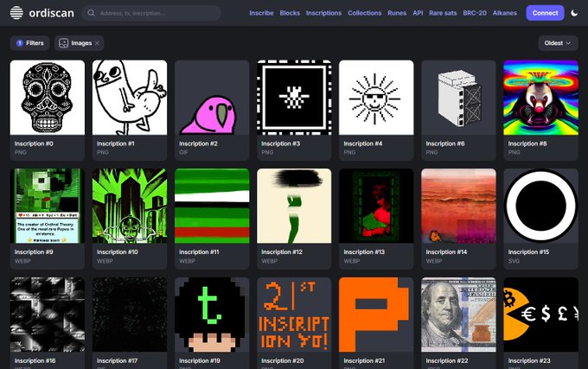Click the "Inscription #8" label
This screenshot has height=369, width=588.
[x=527, y=143]
